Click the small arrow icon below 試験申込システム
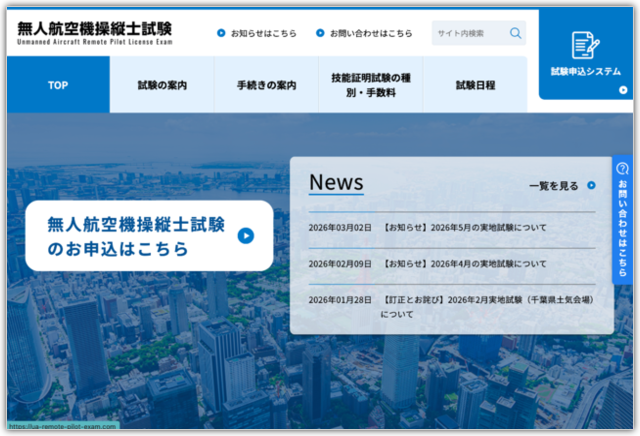640x436 pixels. click(x=623, y=90)
